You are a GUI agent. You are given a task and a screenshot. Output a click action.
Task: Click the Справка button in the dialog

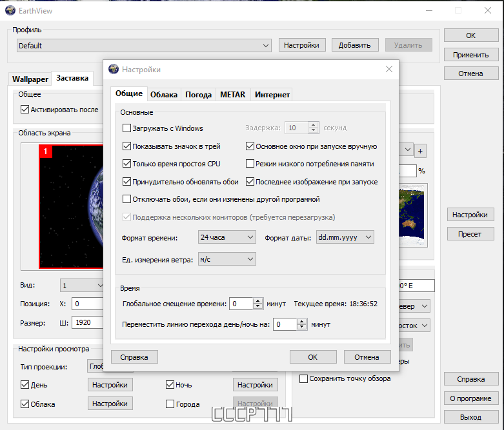(134, 357)
